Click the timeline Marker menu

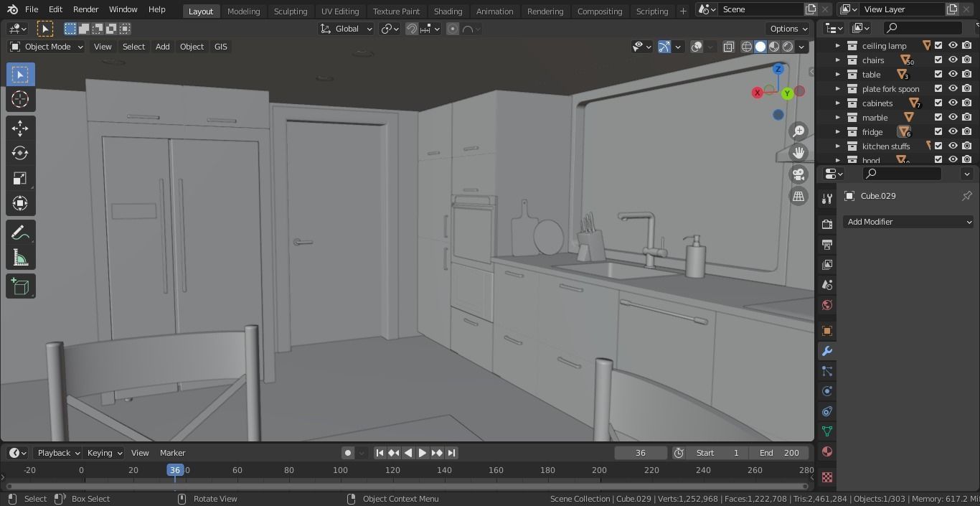click(x=172, y=453)
